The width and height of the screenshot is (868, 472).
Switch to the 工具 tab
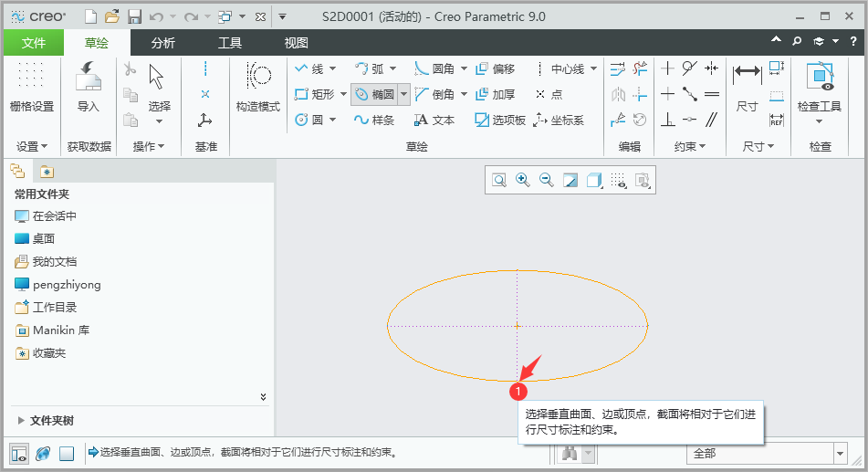tap(230, 43)
